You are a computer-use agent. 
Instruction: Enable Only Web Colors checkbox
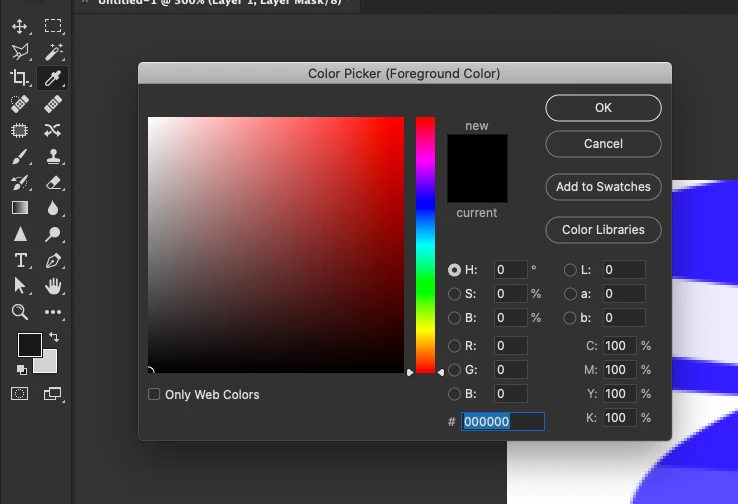point(154,394)
